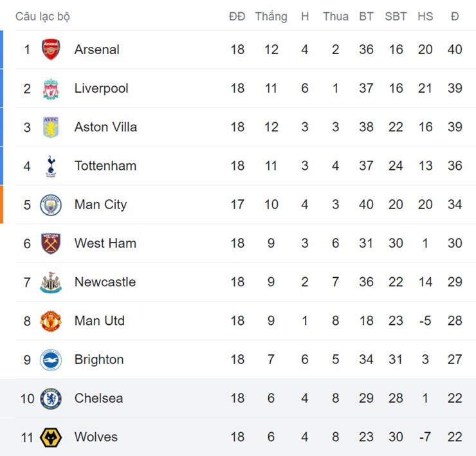Open the Arsenal team name link

tap(96, 50)
